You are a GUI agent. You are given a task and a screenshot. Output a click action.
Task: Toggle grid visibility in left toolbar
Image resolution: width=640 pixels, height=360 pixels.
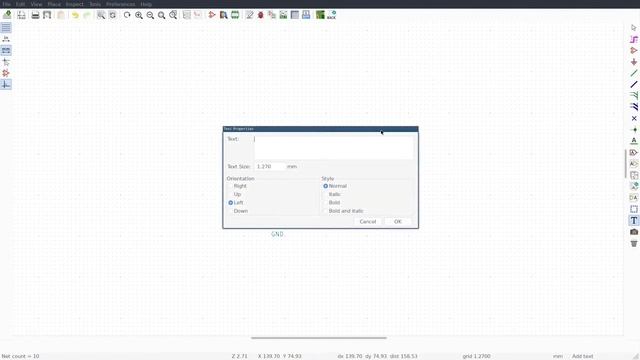point(6,28)
